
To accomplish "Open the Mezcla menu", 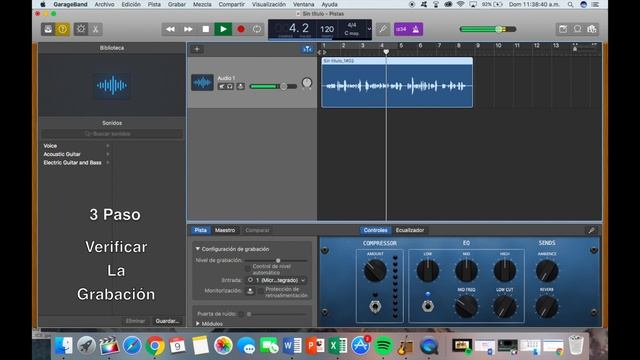I will (202, 4).
